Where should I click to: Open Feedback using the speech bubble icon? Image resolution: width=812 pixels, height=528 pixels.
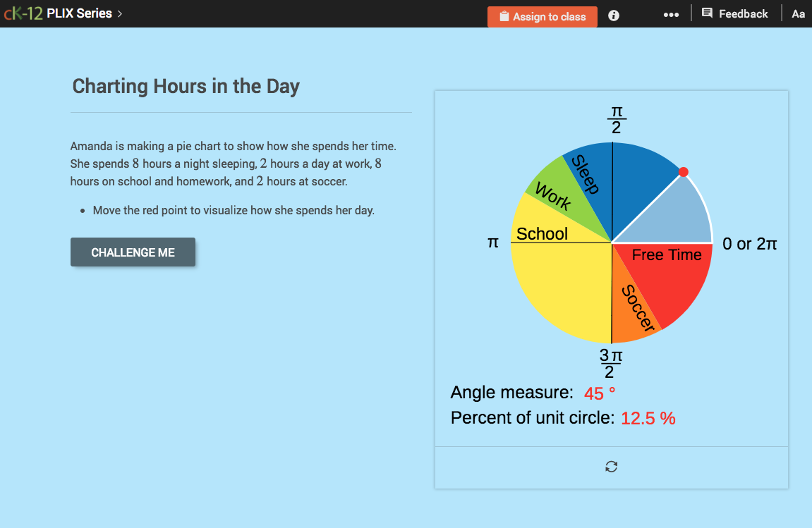point(707,13)
